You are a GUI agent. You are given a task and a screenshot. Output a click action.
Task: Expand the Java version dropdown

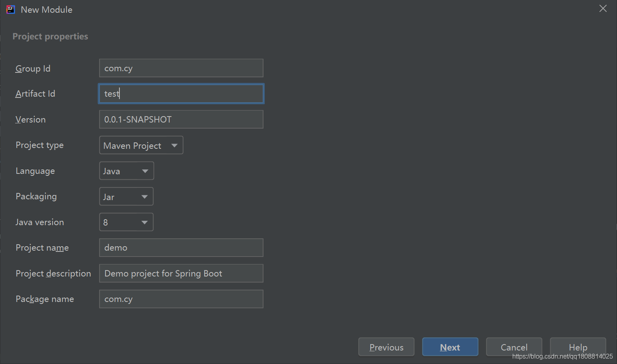click(126, 222)
